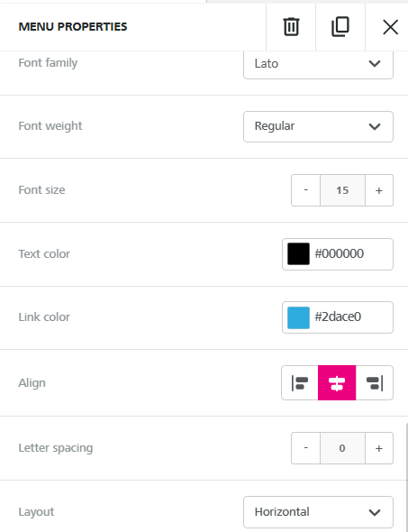Click the panel's vertical scrollbar
408x532 pixels.
(406, 477)
